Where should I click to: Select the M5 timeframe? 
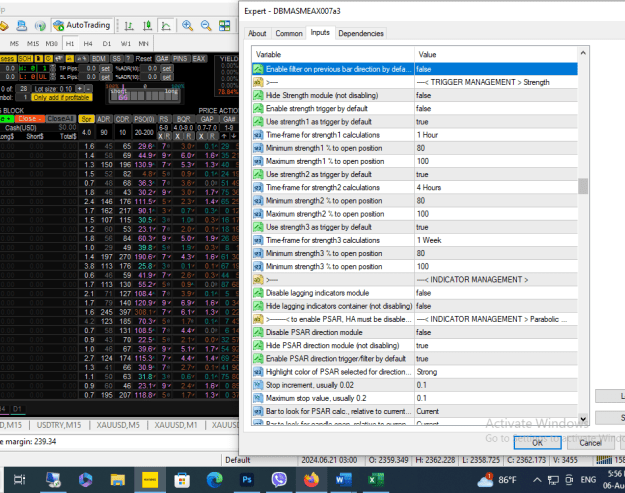point(14,43)
